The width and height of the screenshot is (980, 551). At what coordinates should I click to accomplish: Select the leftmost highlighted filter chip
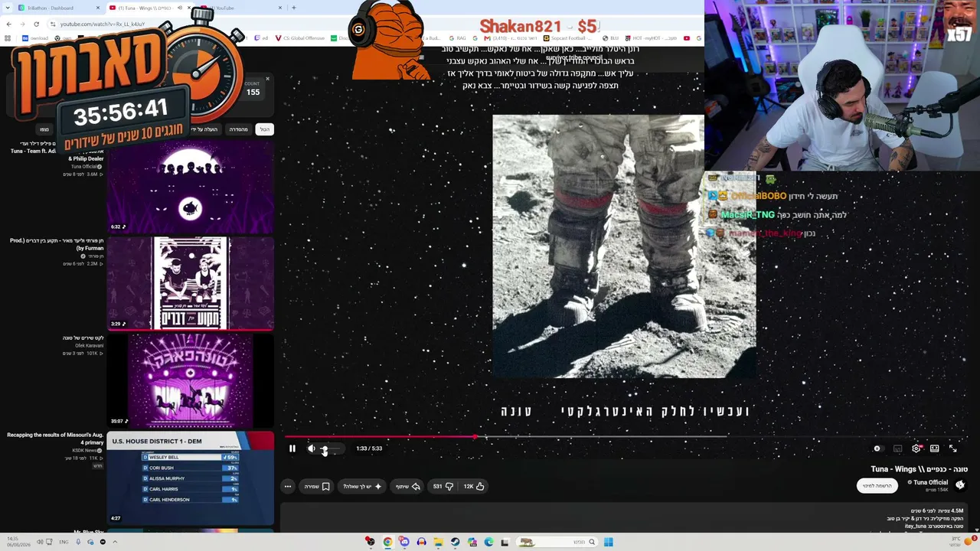264,129
